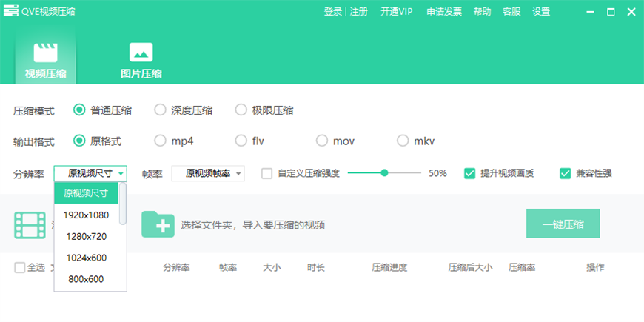Uncheck 提升视频画质 option
Viewport: 644px width, 322px height.
click(x=469, y=174)
